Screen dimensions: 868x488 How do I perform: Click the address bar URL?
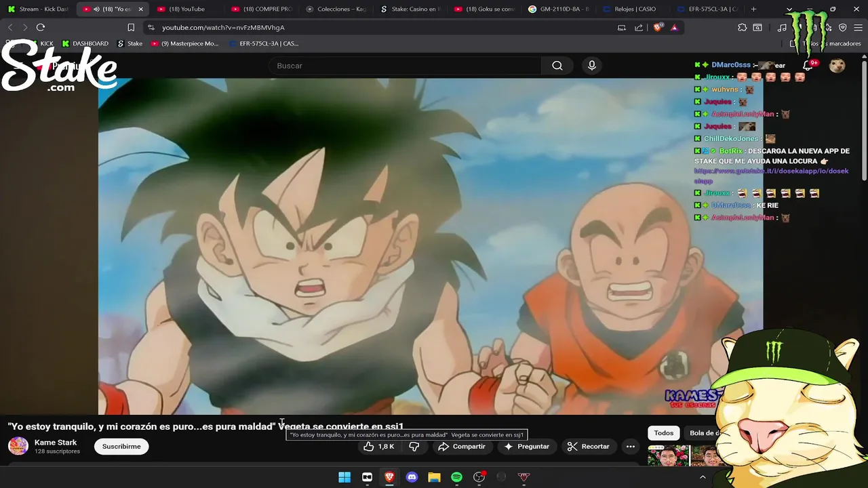click(x=223, y=28)
